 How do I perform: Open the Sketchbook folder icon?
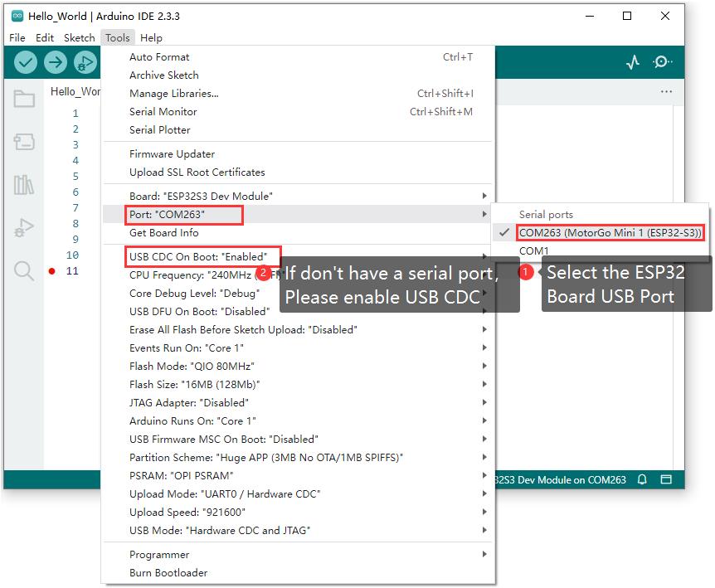click(x=24, y=100)
